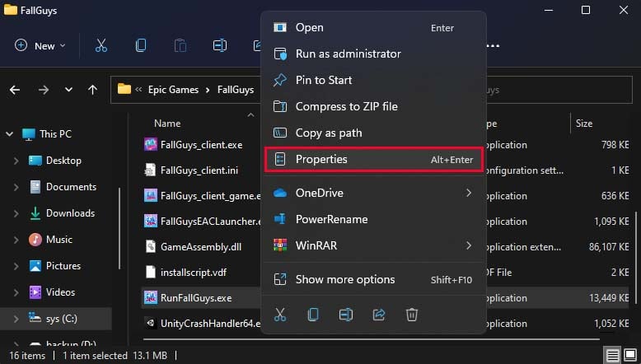The width and height of the screenshot is (641, 364).
Task: Go forward with the Forward arrow
Action: tap(44, 90)
